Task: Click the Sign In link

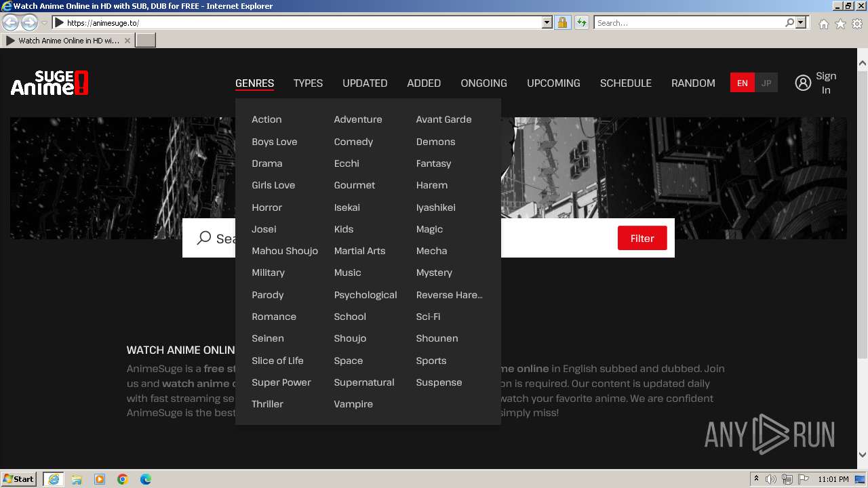Action: coord(826,83)
